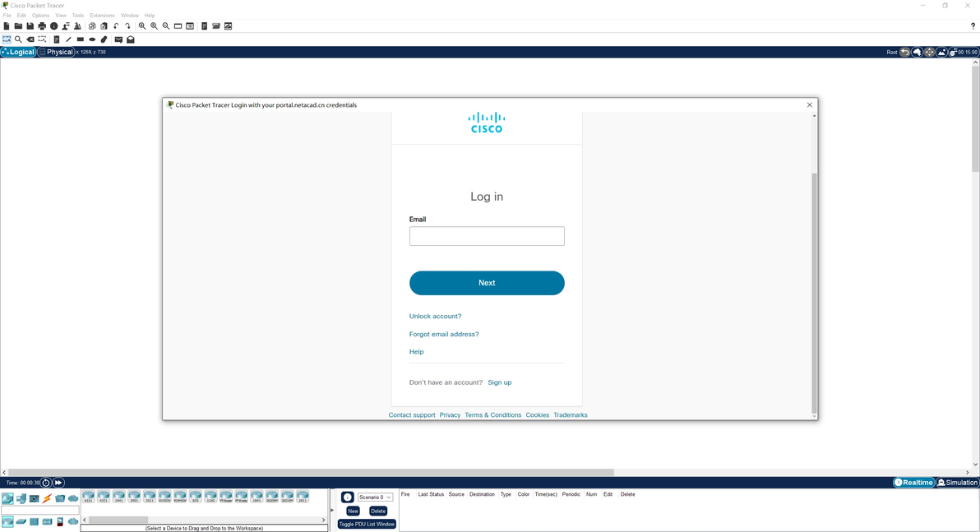Select the Draw Line tool
Screen dimensions: 980x532
[x=69, y=39]
